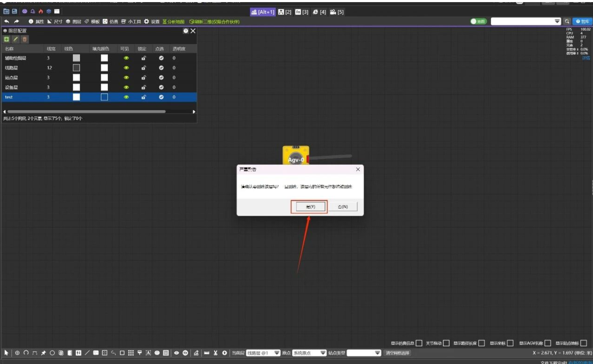Click the search magnifier icon
This screenshot has width=593, height=364.
[x=567, y=21]
